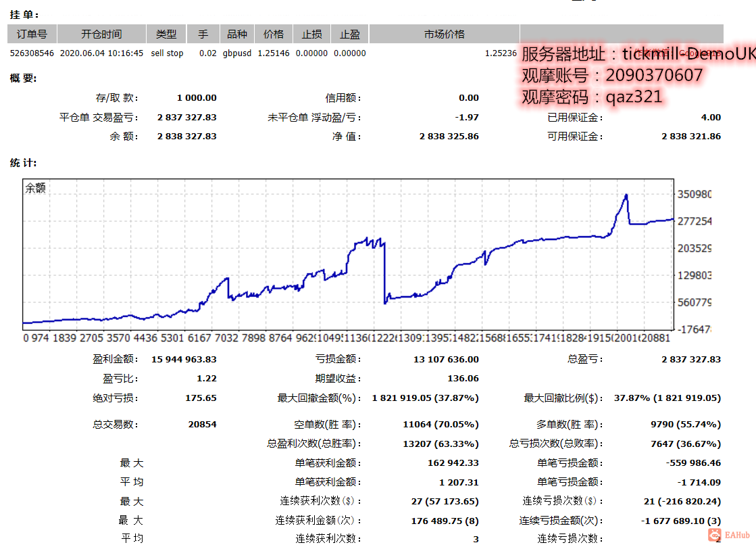Click the 止盈 column header
Image resolution: width=756 pixels, height=545 pixels.
click(x=350, y=34)
